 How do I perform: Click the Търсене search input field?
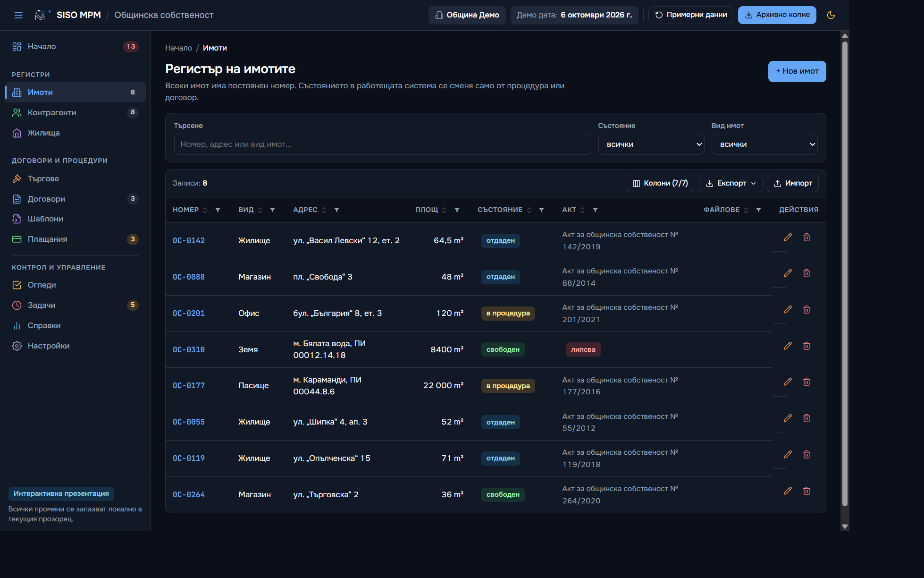(382, 144)
